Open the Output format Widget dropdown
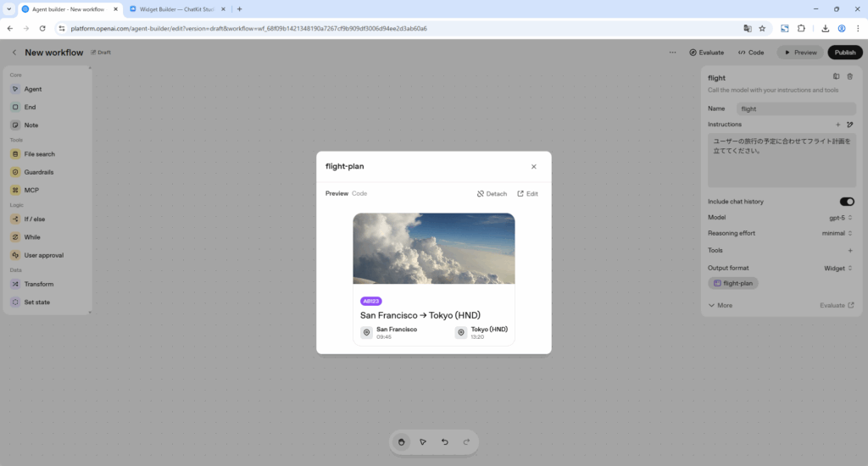Image resolution: width=868 pixels, height=466 pixels. click(838, 268)
